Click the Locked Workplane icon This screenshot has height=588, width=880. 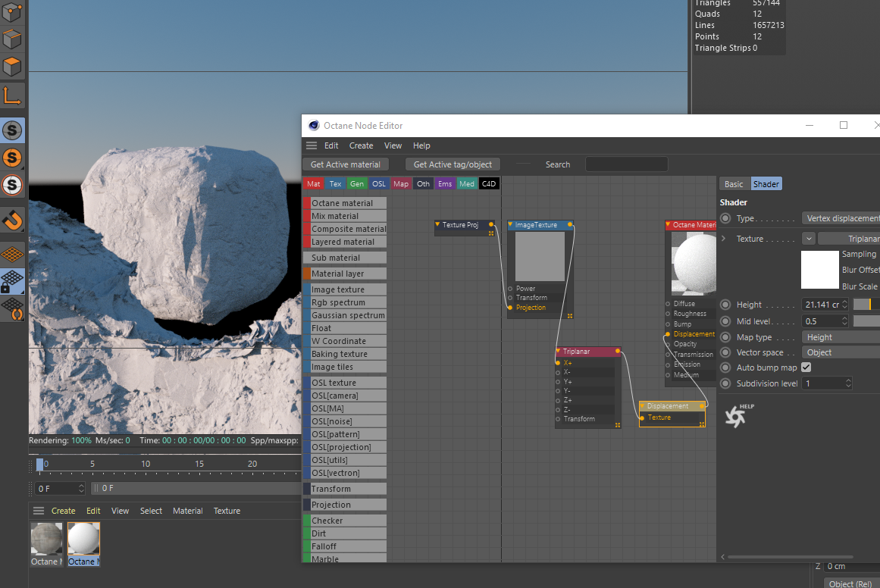click(12, 281)
